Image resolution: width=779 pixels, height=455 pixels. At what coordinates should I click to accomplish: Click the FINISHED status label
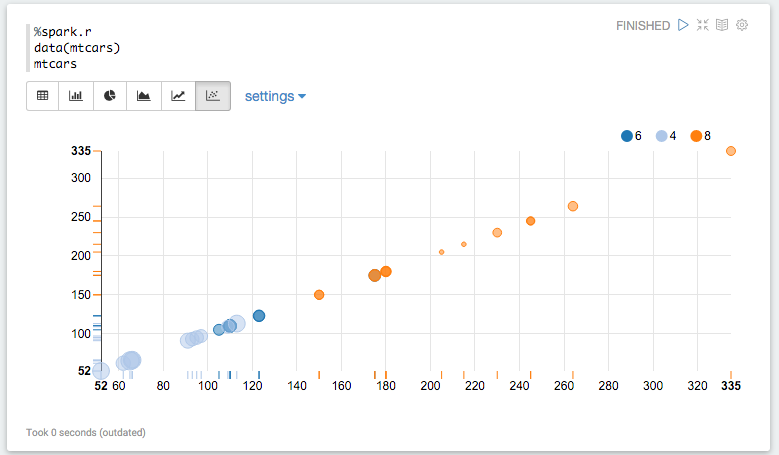643,26
